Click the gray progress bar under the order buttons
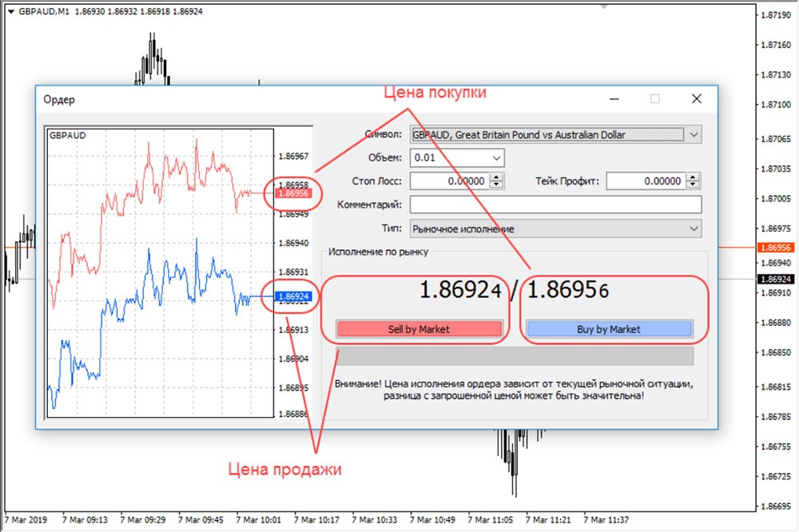Viewport: 799px width, 532px height. (x=515, y=356)
